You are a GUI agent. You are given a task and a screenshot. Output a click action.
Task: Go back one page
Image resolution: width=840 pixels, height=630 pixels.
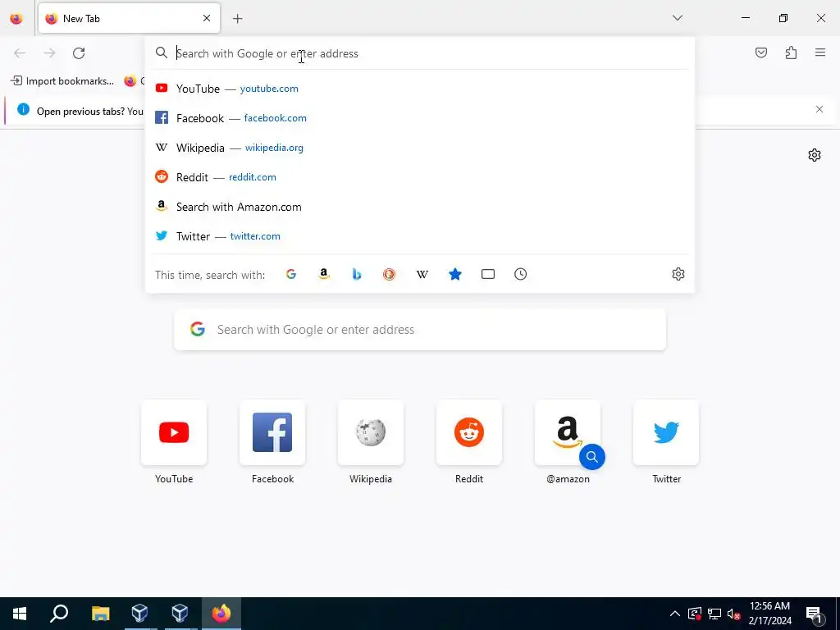coord(20,53)
